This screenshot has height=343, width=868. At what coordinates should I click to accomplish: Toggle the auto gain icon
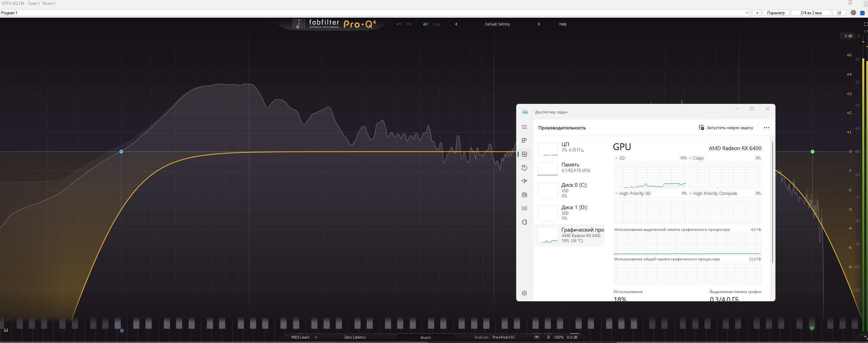[537, 337]
